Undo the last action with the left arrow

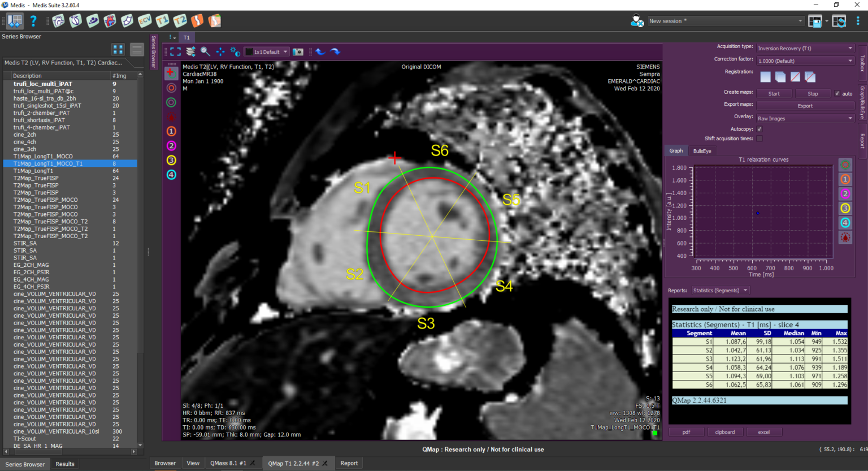(320, 51)
